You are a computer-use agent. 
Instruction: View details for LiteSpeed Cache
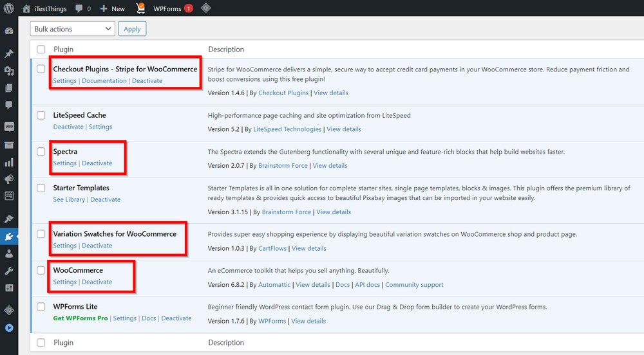(x=344, y=129)
